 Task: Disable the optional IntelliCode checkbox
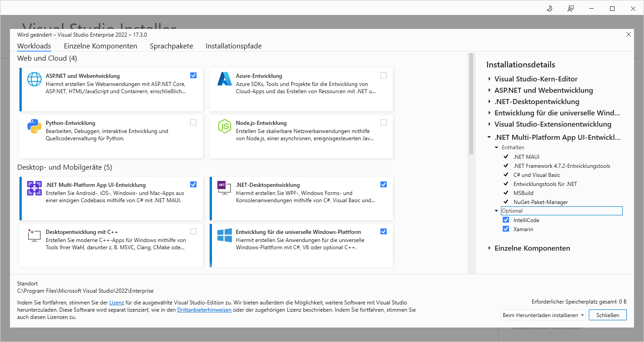(x=506, y=220)
